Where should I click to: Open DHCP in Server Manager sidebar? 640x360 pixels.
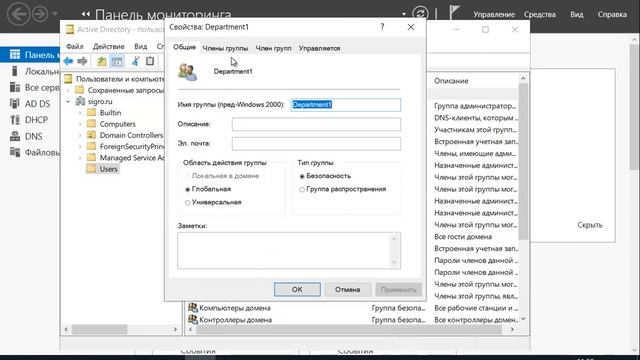[29, 120]
